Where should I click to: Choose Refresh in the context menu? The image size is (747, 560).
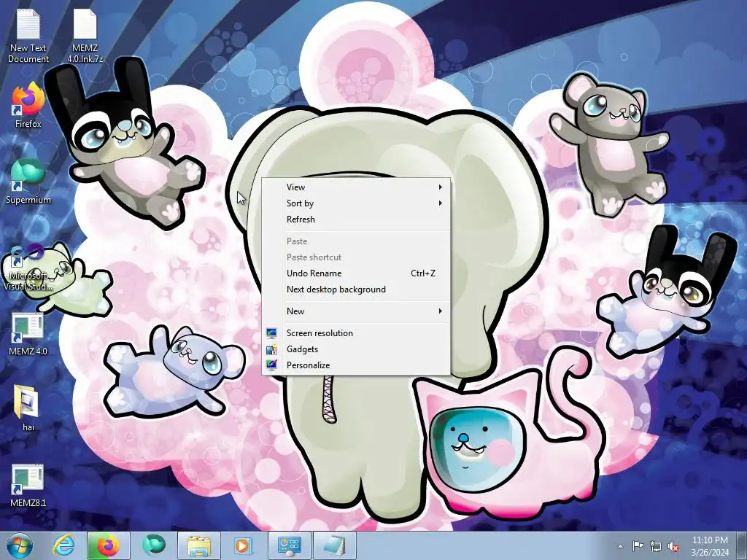coord(355,219)
